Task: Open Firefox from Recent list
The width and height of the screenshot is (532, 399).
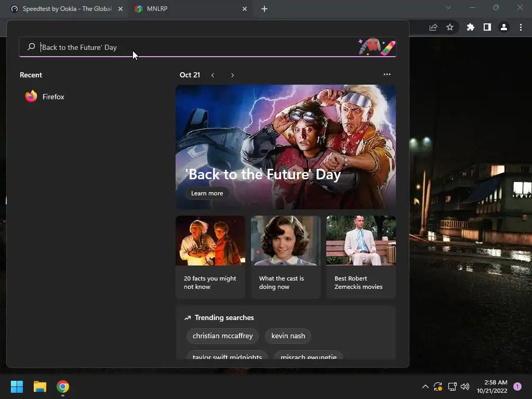Action: coord(45,97)
